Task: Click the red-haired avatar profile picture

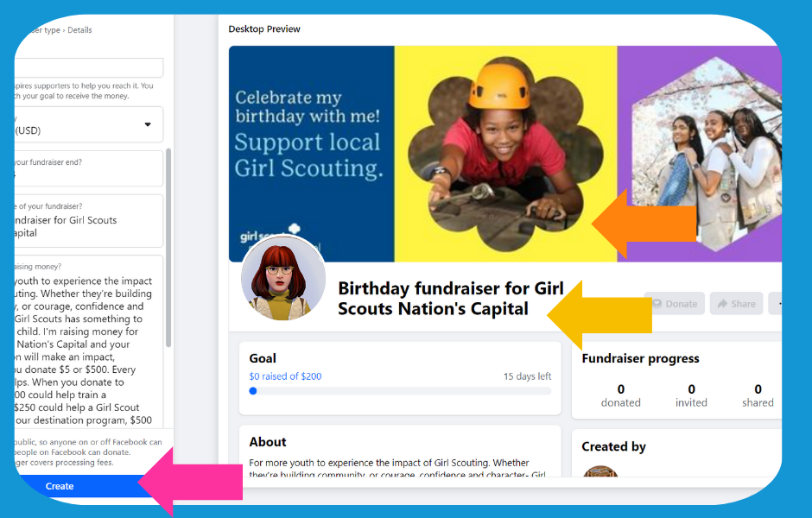Action: click(282, 278)
